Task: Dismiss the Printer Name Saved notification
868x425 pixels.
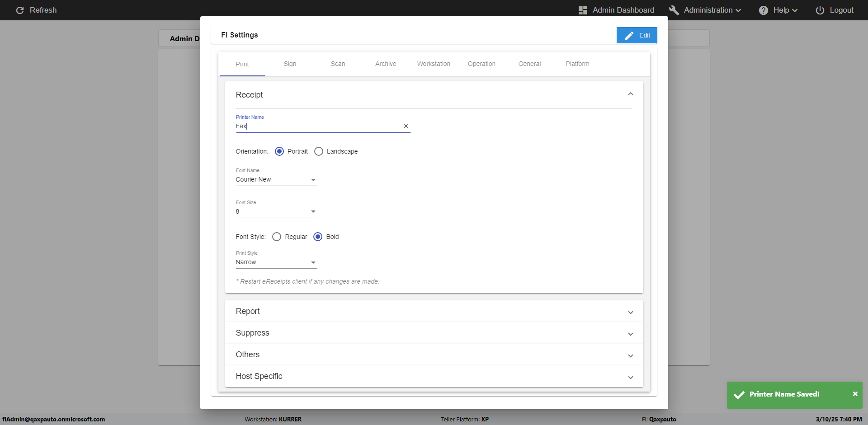Action: [855, 394]
